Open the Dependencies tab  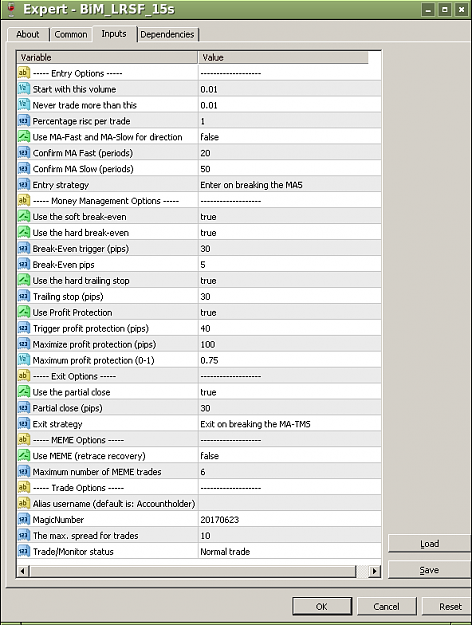pyautogui.click(x=167, y=34)
